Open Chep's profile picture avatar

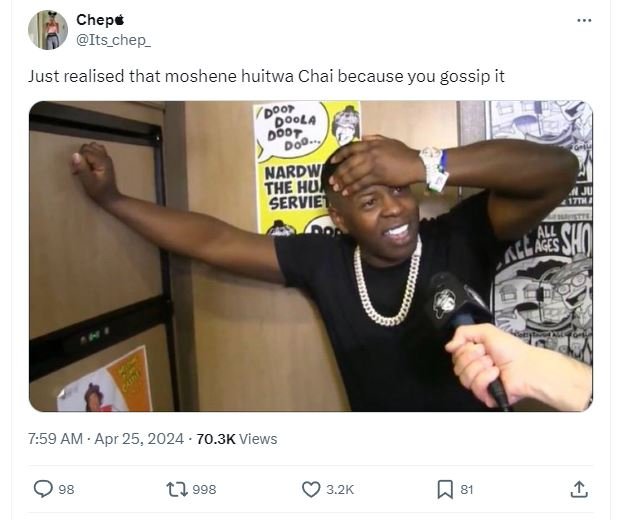click(x=48, y=30)
